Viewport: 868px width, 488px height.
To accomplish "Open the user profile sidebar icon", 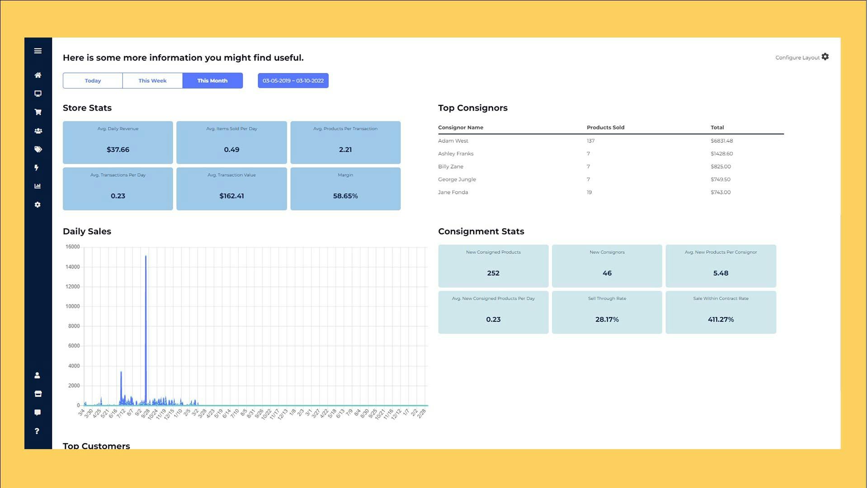I will pos(38,375).
